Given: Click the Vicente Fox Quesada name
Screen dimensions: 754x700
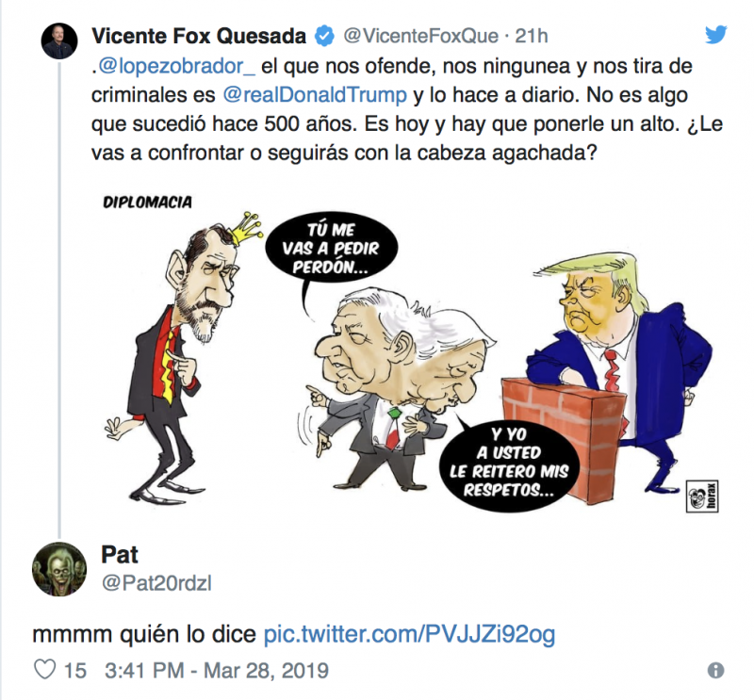Looking at the screenshot, I should point(199,36).
